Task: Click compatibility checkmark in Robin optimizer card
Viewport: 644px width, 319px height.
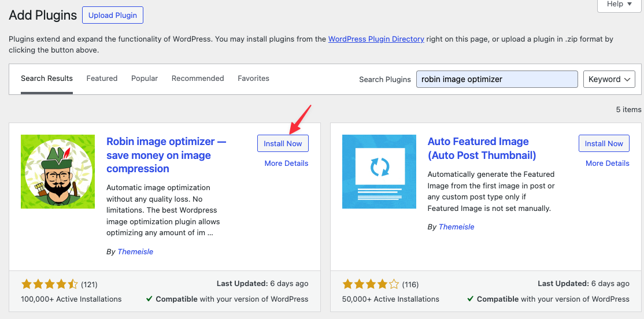Action: [x=150, y=299]
